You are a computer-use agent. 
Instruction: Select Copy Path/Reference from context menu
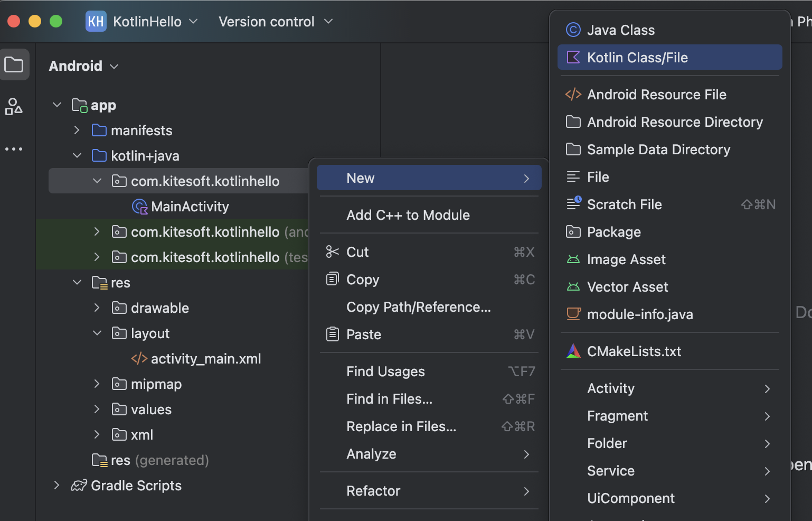tap(418, 307)
